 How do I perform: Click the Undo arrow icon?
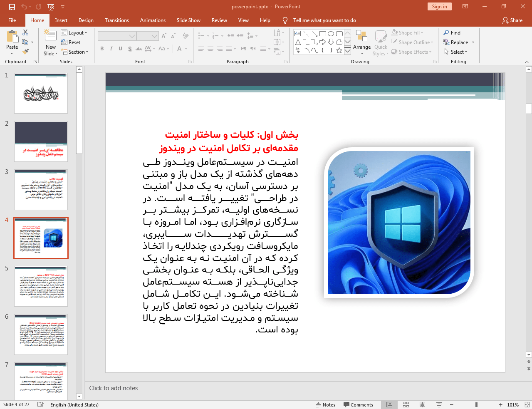pos(24,7)
